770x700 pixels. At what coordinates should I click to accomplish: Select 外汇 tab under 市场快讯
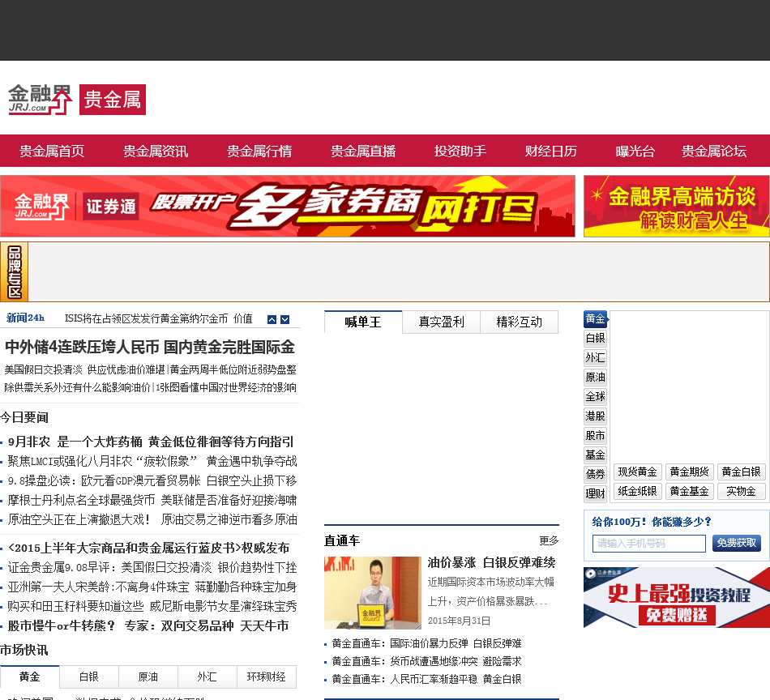point(207,677)
